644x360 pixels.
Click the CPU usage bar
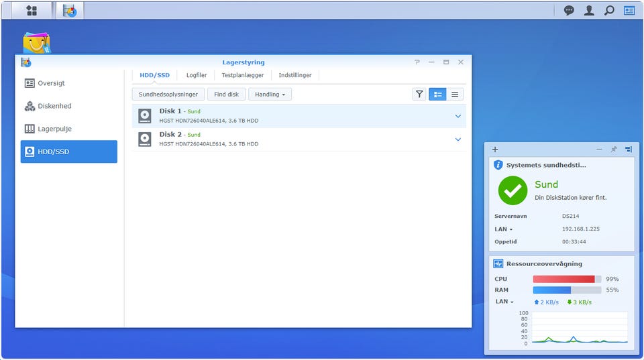567,279
